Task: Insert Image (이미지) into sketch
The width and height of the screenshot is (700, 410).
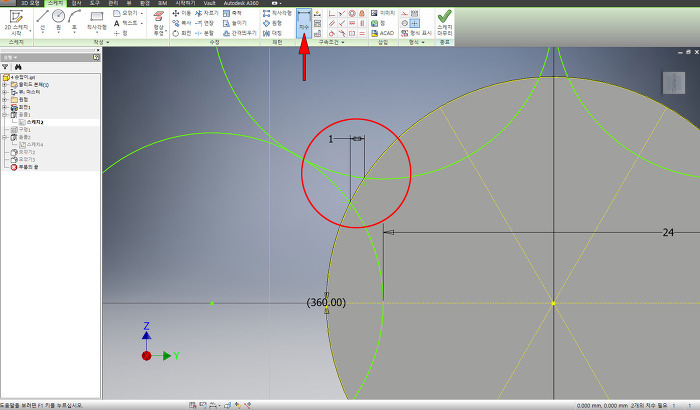Action: click(x=383, y=13)
